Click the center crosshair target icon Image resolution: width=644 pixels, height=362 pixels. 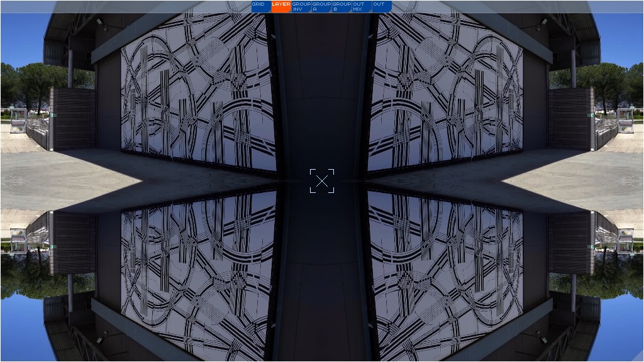point(322,181)
